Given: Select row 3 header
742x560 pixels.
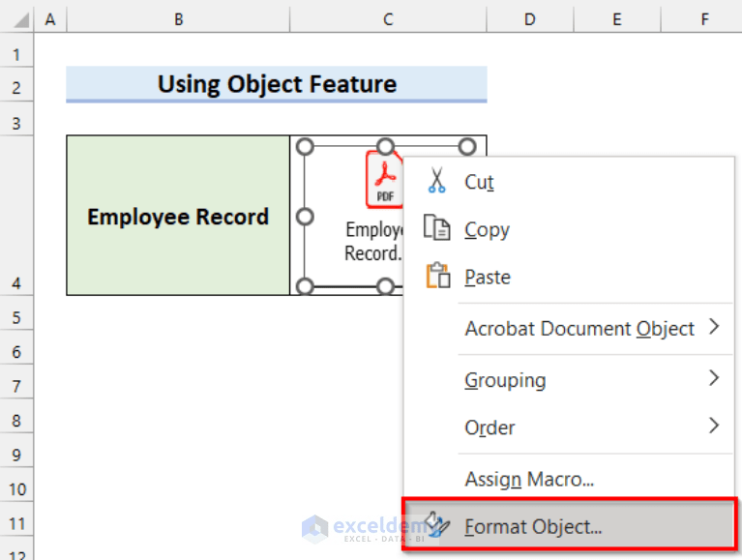Looking at the screenshot, I should coord(16,119).
